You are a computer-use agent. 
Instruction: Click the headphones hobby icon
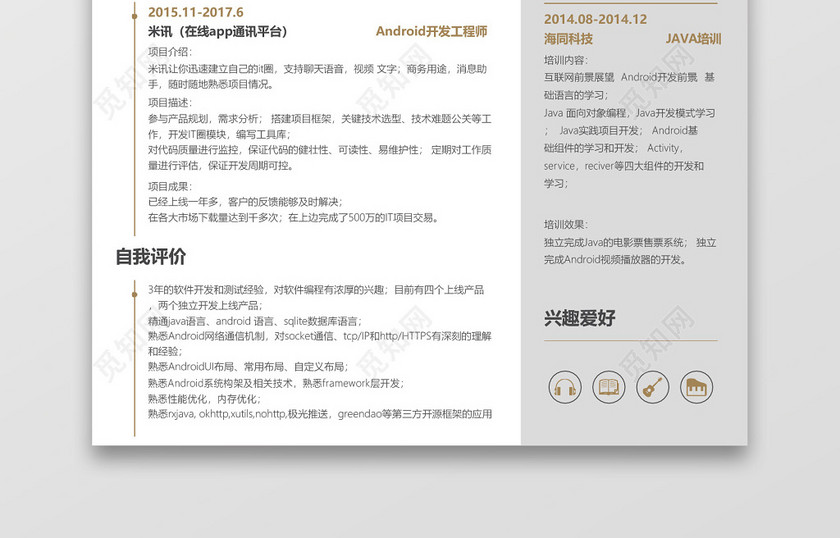pyautogui.click(x=565, y=387)
